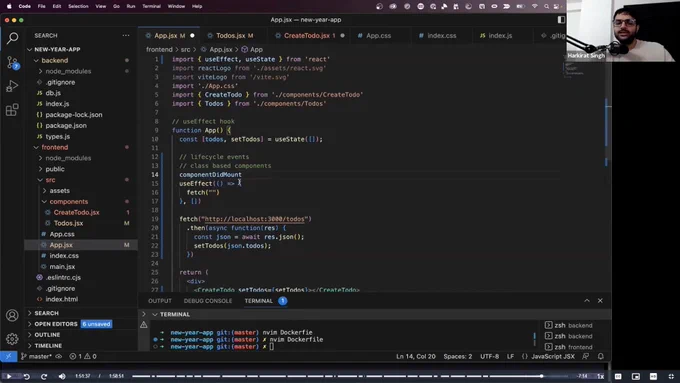The height and width of the screenshot is (383, 680).
Task: Click the localhost:3000/todos link in code
Action: [254, 219]
